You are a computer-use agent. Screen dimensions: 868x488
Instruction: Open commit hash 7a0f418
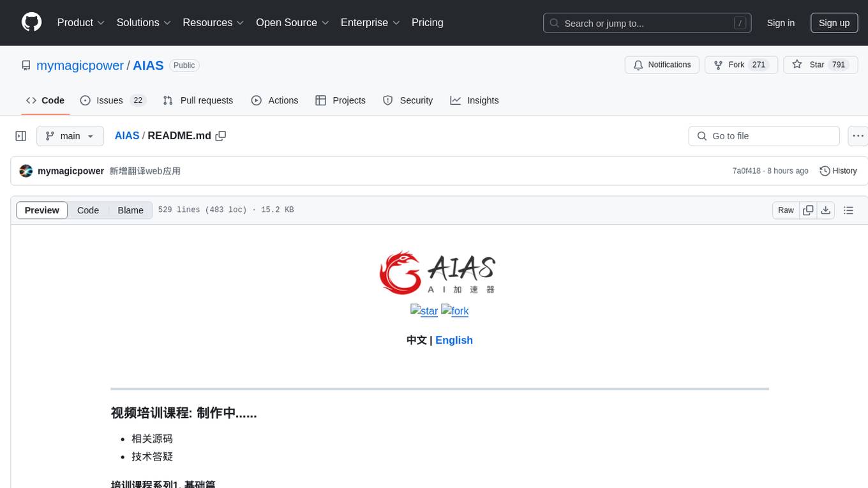point(746,171)
